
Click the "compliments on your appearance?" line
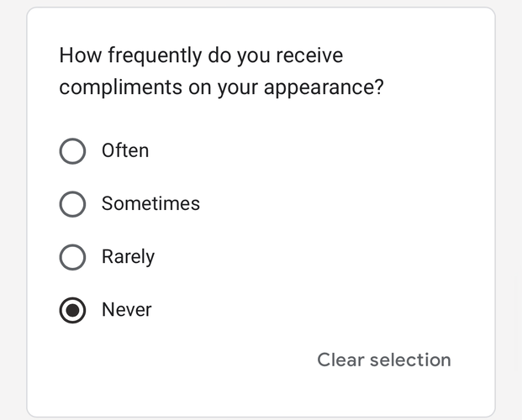click(221, 89)
